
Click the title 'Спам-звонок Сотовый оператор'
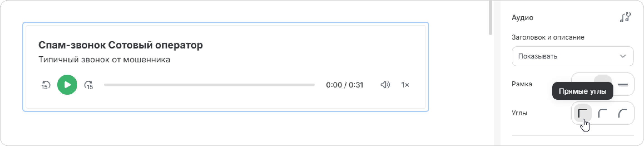coord(121,45)
